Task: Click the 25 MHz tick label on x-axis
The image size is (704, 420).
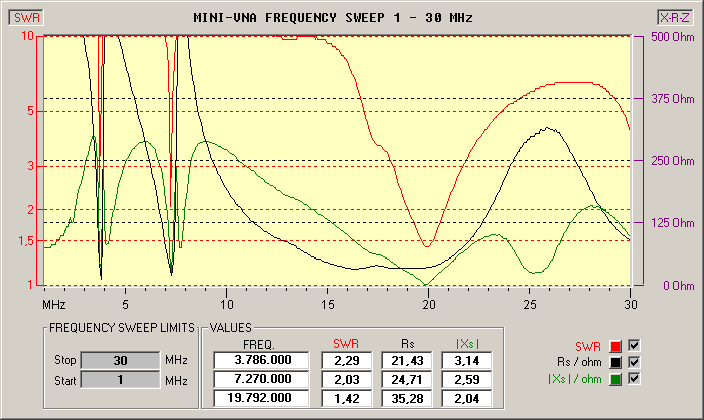Action: click(x=530, y=305)
